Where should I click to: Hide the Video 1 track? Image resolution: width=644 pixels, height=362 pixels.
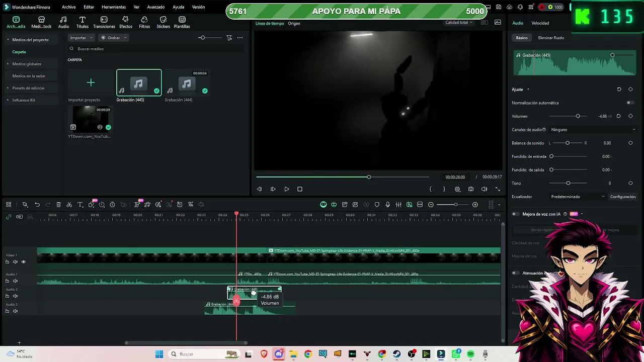23,262
